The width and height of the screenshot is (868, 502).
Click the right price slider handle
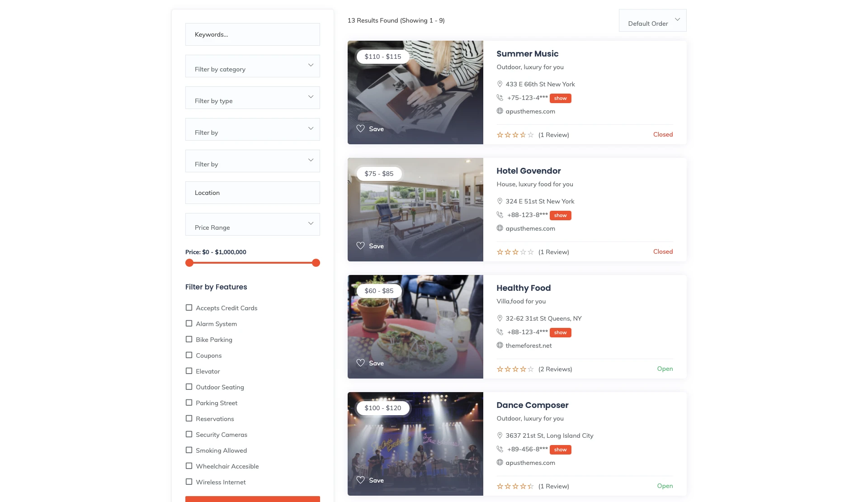(316, 263)
